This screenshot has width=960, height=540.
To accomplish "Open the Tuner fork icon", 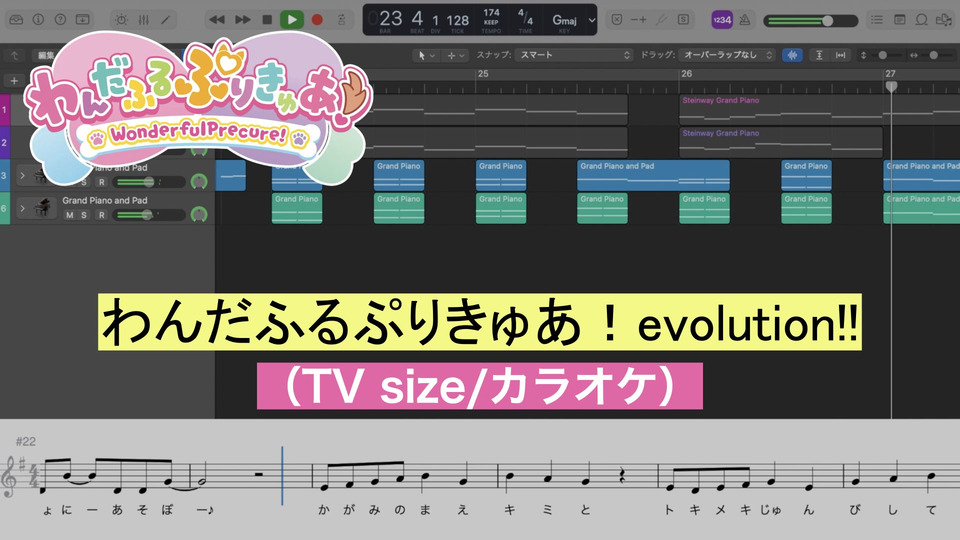I will point(661,20).
